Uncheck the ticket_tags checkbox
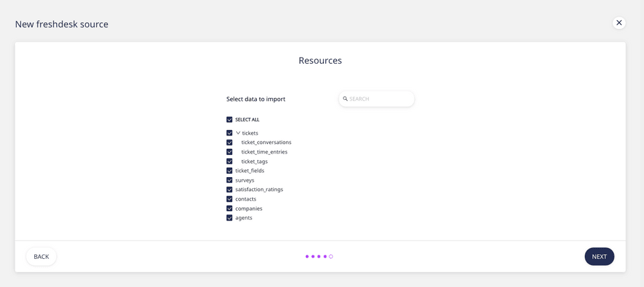 pyautogui.click(x=229, y=162)
